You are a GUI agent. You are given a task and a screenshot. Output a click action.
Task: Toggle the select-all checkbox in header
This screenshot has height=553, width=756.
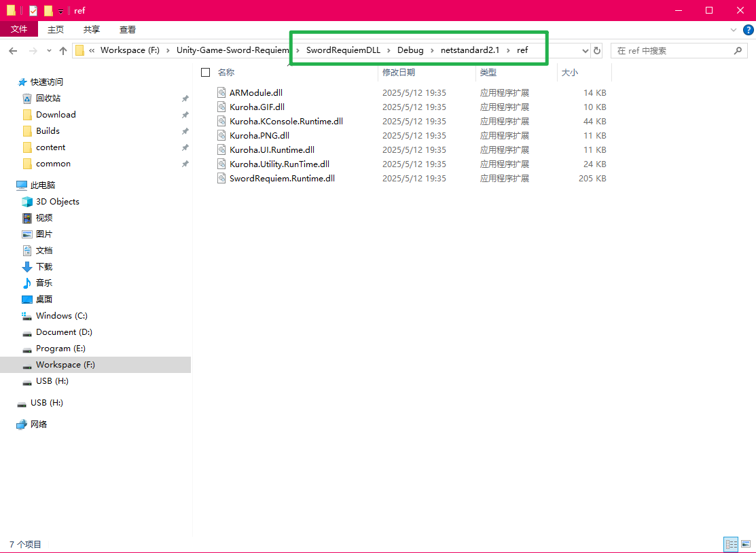[x=206, y=73]
